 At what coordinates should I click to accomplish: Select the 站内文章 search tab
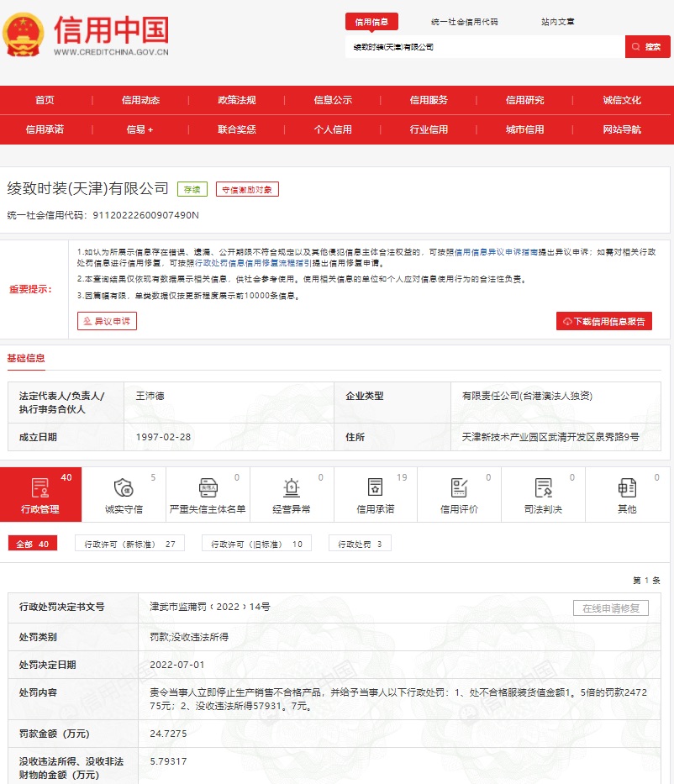click(x=557, y=22)
